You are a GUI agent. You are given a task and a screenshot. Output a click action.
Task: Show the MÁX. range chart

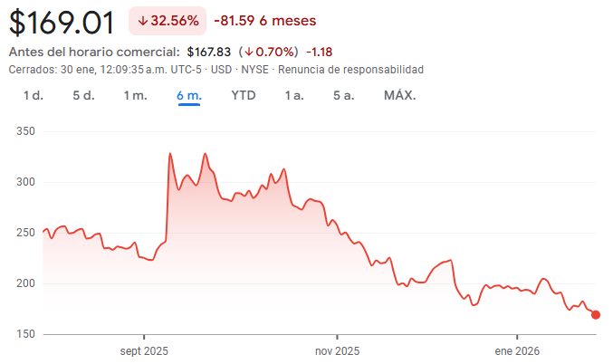[399, 95]
